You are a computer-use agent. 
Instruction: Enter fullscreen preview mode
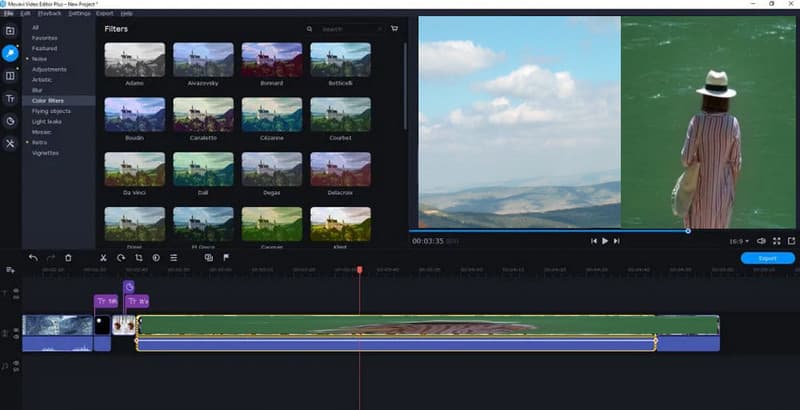point(777,241)
